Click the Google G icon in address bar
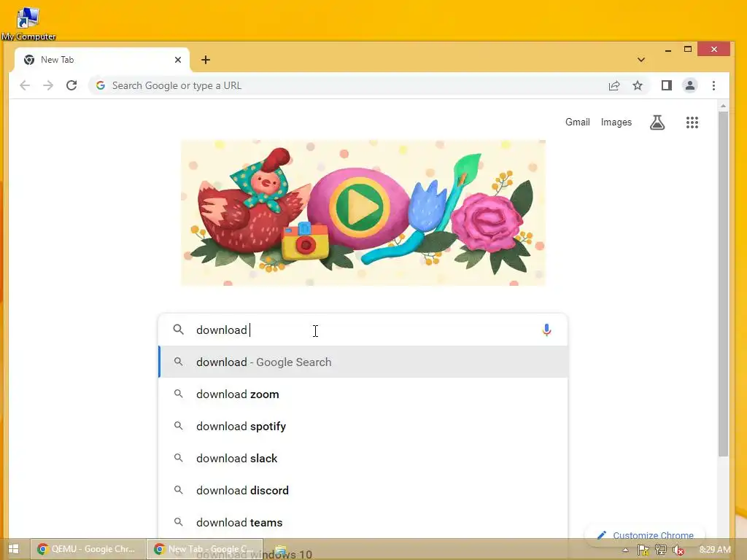 101,86
